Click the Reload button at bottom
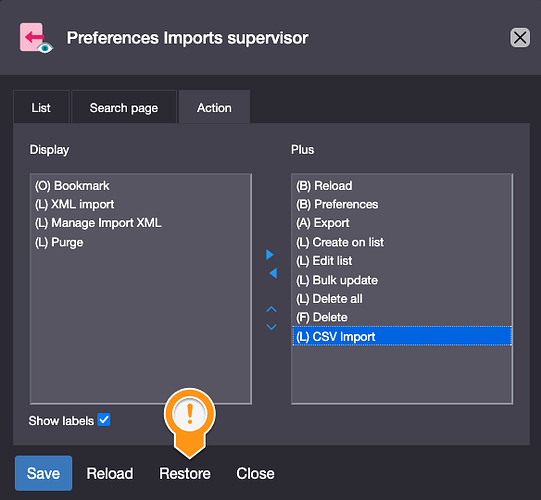Image resolution: width=541 pixels, height=500 pixels. tap(110, 473)
